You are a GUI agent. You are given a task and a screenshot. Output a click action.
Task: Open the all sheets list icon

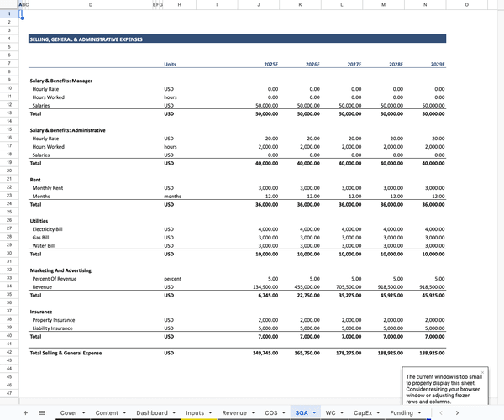(x=42, y=413)
